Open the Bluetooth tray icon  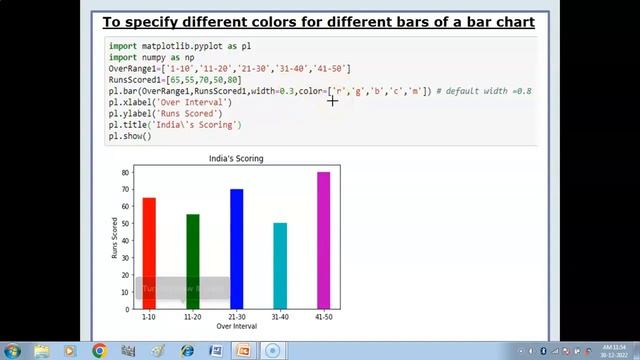543,351
